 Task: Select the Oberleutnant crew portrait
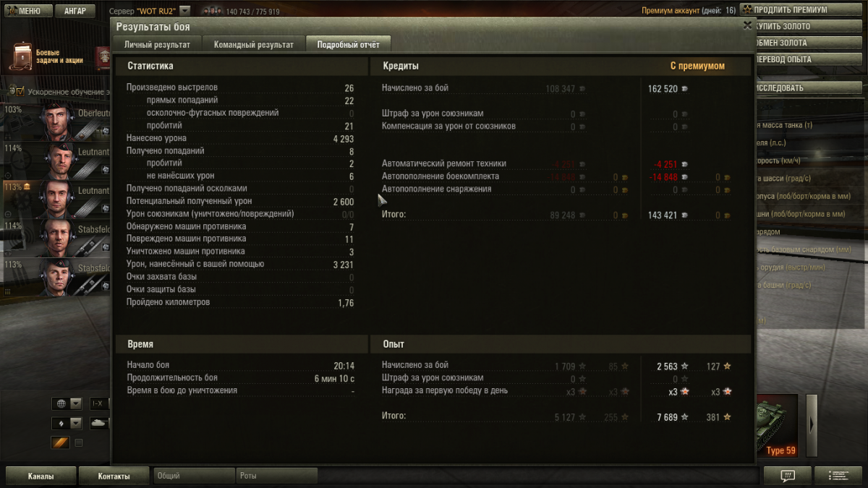57,122
